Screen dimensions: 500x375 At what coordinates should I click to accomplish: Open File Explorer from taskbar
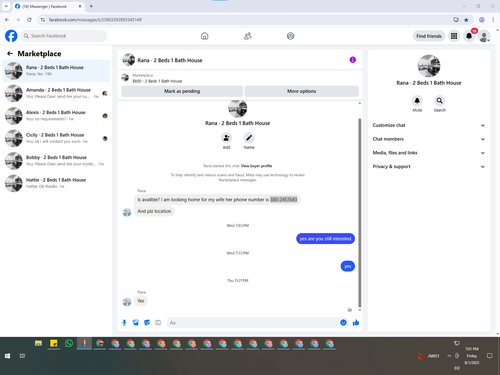(x=38, y=343)
